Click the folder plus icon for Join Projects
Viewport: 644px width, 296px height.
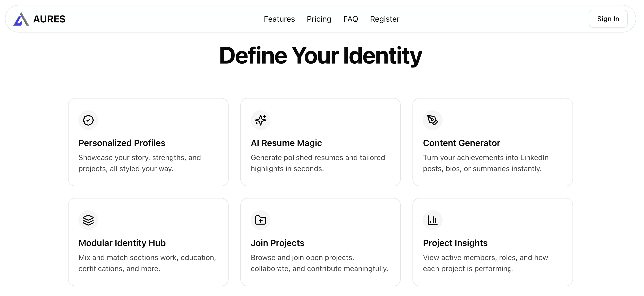click(261, 220)
